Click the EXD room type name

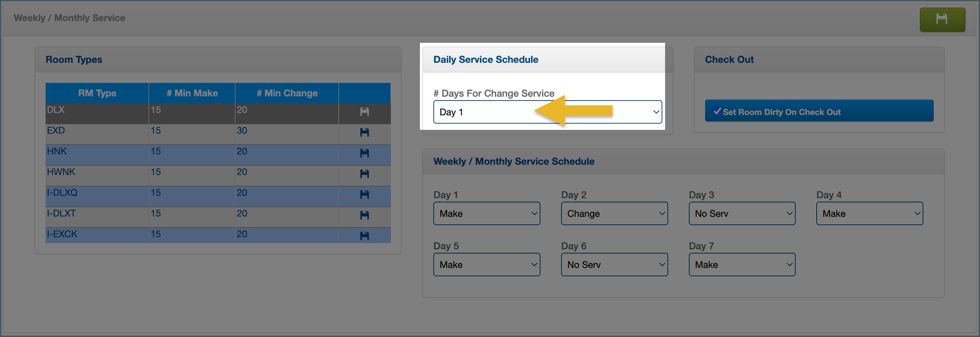56,131
